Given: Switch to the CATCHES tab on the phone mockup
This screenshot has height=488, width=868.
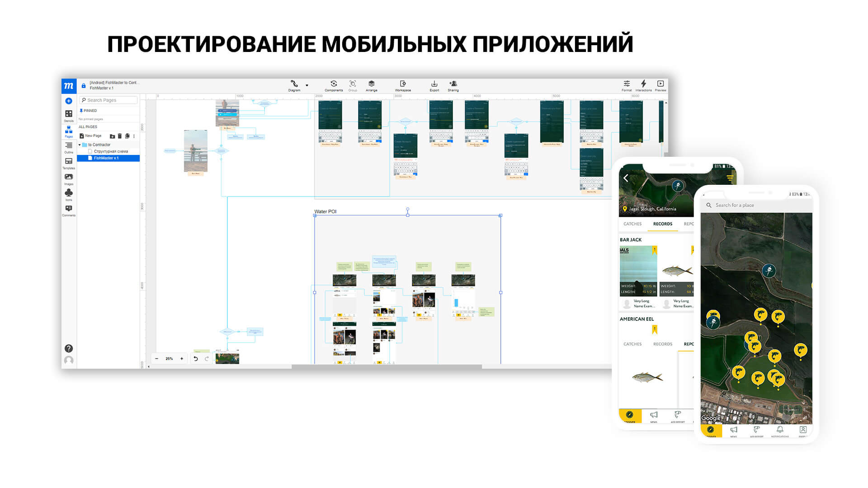Looking at the screenshot, I should [x=632, y=224].
